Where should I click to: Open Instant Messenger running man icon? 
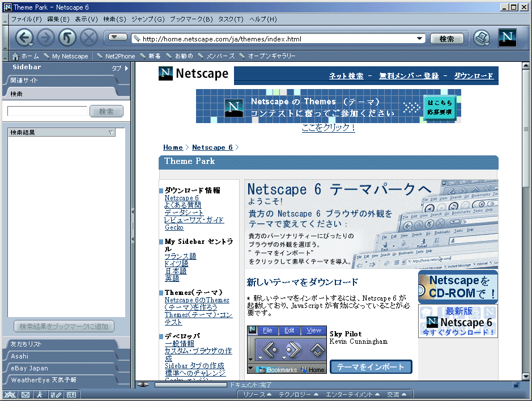[x=40, y=395]
